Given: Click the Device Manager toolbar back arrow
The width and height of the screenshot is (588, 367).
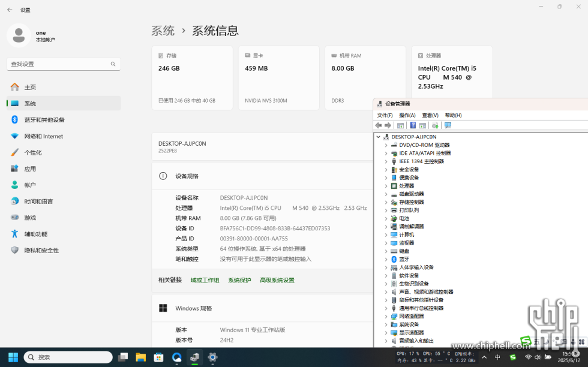Looking at the screenshot, I should pos(379,125).
